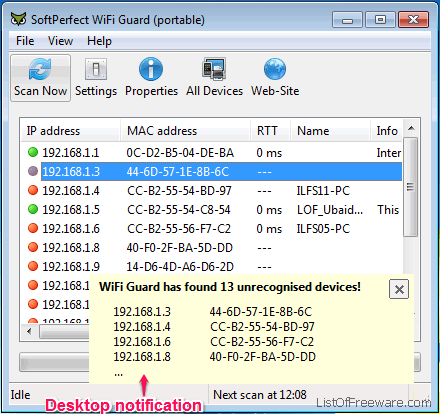Close the WiFi Guard window
This screenshot has height=414, width=440.
pos(413,20)
